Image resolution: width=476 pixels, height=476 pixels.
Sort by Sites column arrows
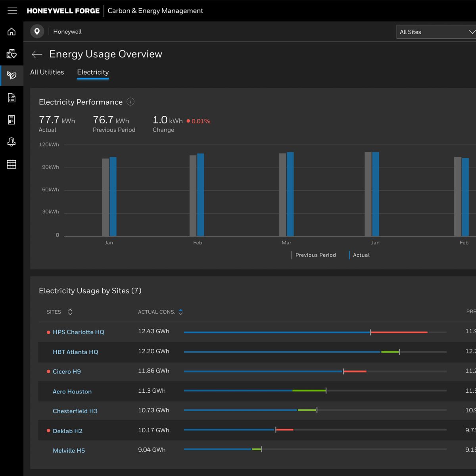(x=70, y=312)
